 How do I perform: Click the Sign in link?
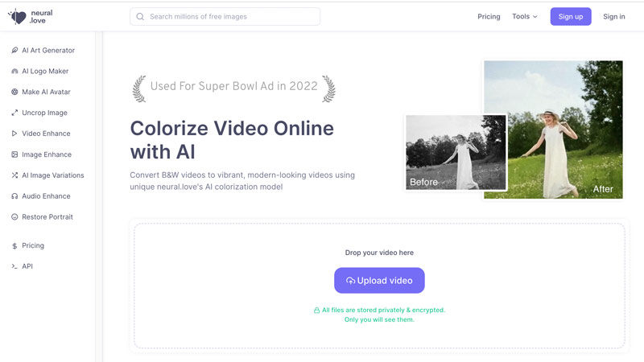pos(613,17)
